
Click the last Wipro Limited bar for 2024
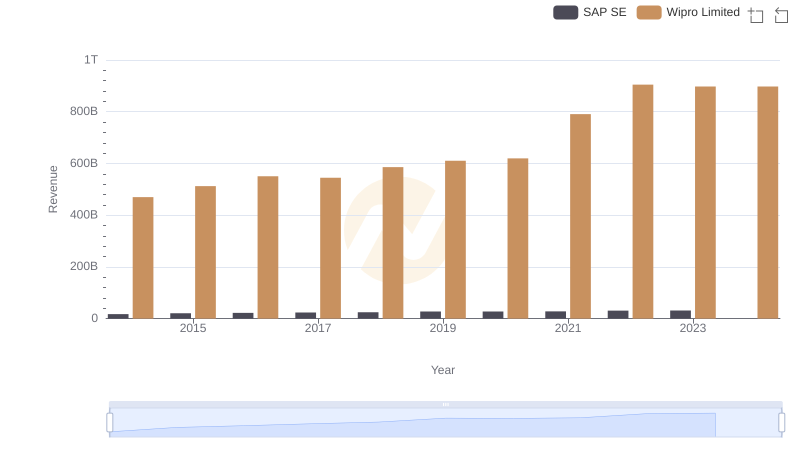pos(768,202)
